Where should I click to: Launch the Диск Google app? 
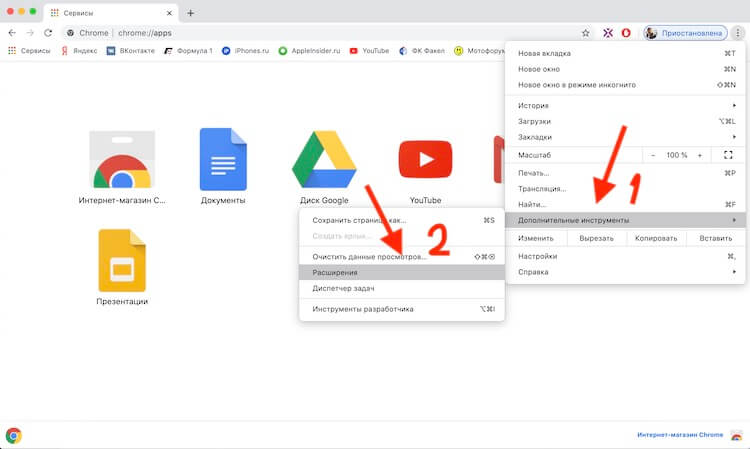(324, 159)
